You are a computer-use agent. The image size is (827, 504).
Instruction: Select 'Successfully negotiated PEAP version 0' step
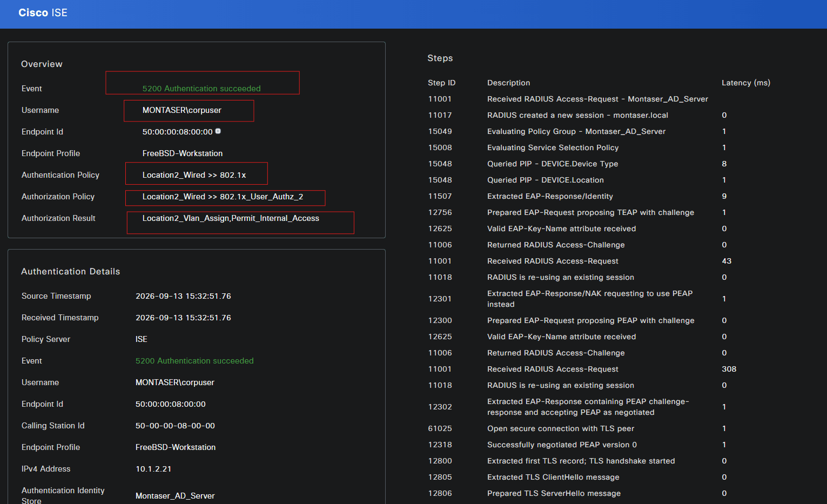tap(562, 445)
